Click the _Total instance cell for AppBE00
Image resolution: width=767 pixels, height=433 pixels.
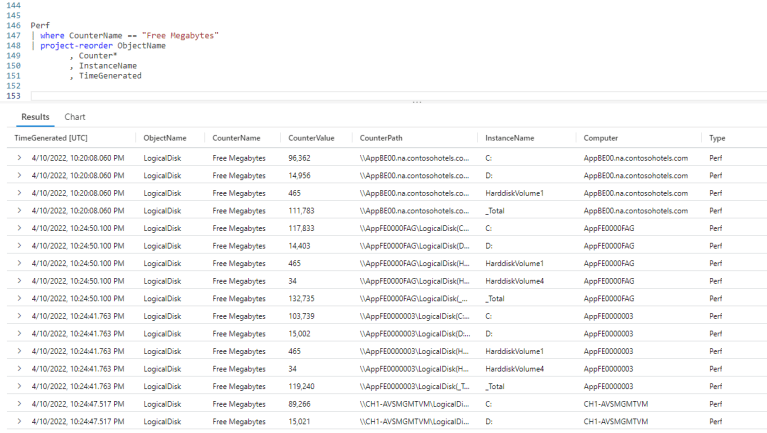pyautogui.click(x=495, y=210)
